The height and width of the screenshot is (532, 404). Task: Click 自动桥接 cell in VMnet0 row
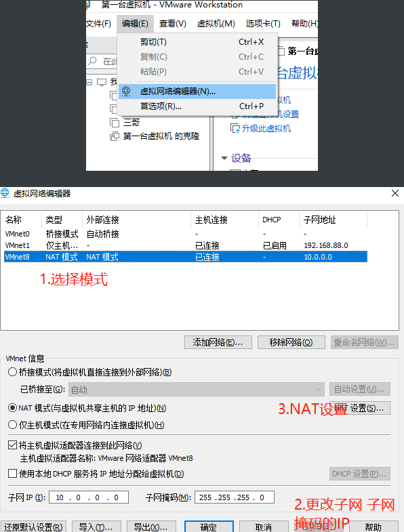coord(103,234)
